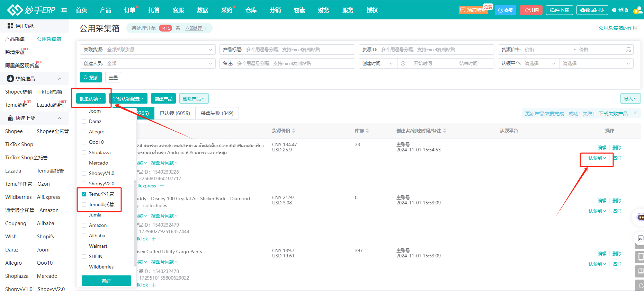Click the 下载失败产品 link
644x291 pixels.
click(613, 114)
